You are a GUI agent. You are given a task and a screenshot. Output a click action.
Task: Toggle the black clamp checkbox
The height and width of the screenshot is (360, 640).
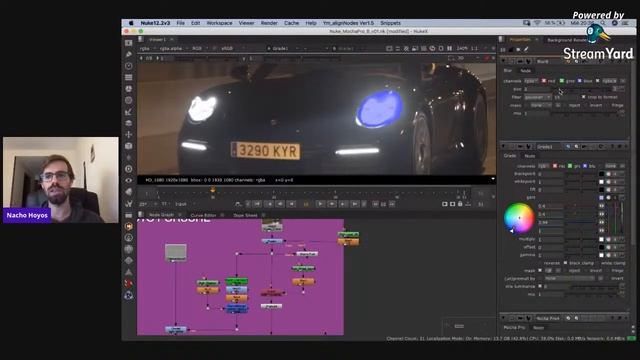click(x=565, y=263)
